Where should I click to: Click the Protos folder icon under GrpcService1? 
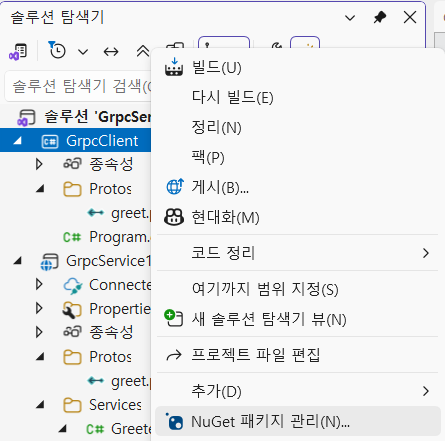(72, 357)
